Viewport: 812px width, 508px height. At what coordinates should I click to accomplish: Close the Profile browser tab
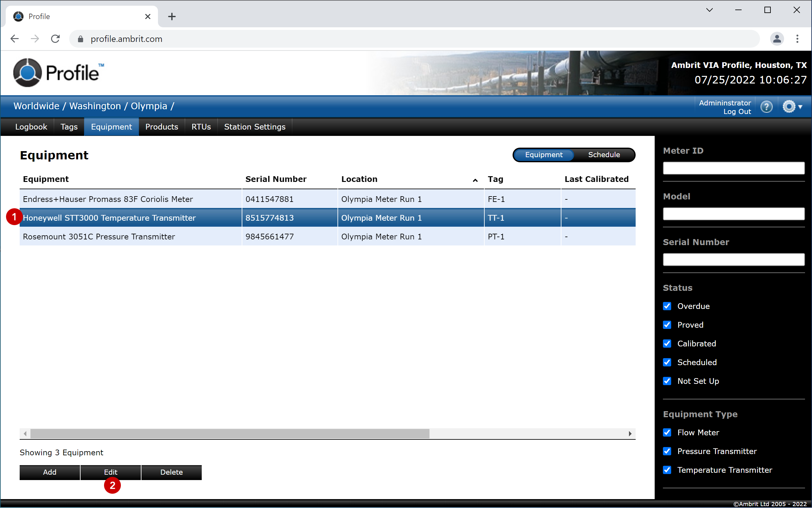coord(147,17)
